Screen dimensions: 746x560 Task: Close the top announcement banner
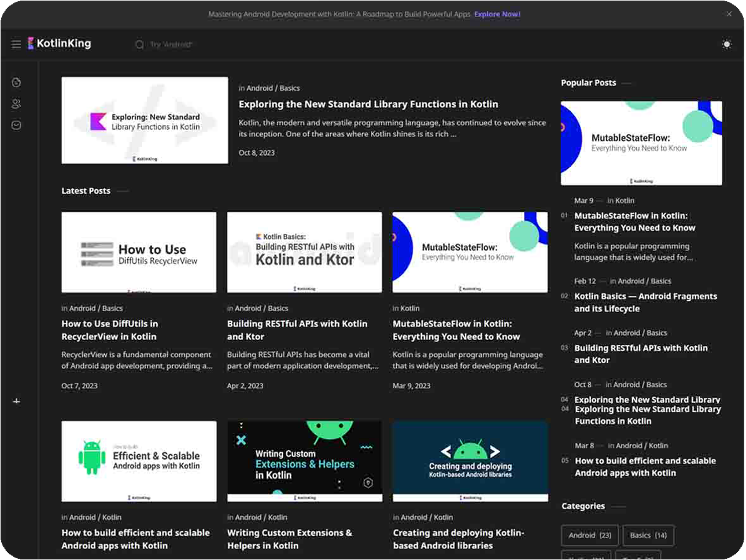click(x=729, y=14)
